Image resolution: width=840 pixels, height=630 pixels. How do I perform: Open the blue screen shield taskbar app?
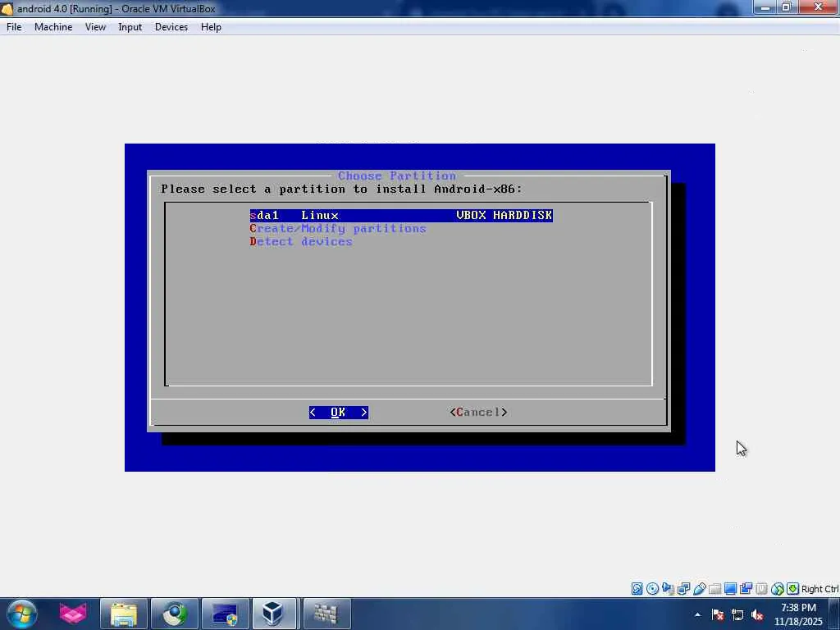coord(225,614)
